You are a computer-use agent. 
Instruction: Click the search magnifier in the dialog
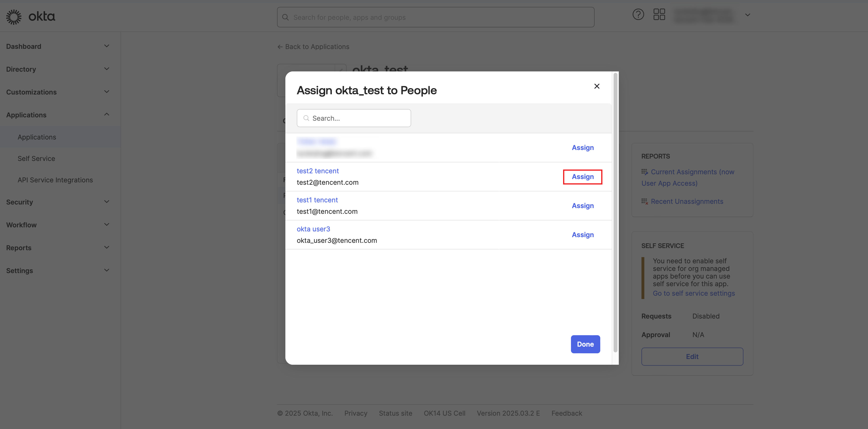[306, 118]
